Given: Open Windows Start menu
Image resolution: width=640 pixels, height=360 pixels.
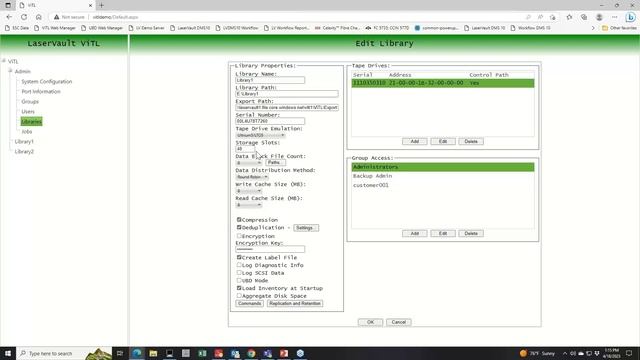Looking at the screenshot, I should tap(8, 353).
